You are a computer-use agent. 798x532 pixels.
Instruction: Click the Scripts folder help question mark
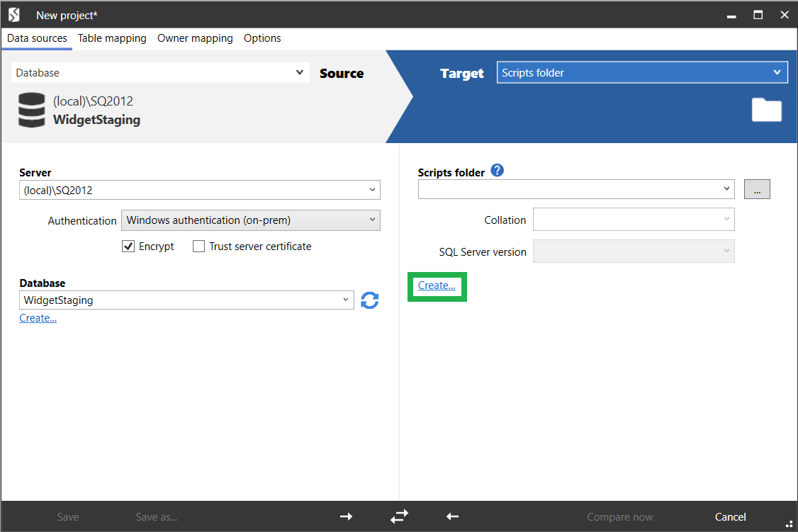(498, 171)
